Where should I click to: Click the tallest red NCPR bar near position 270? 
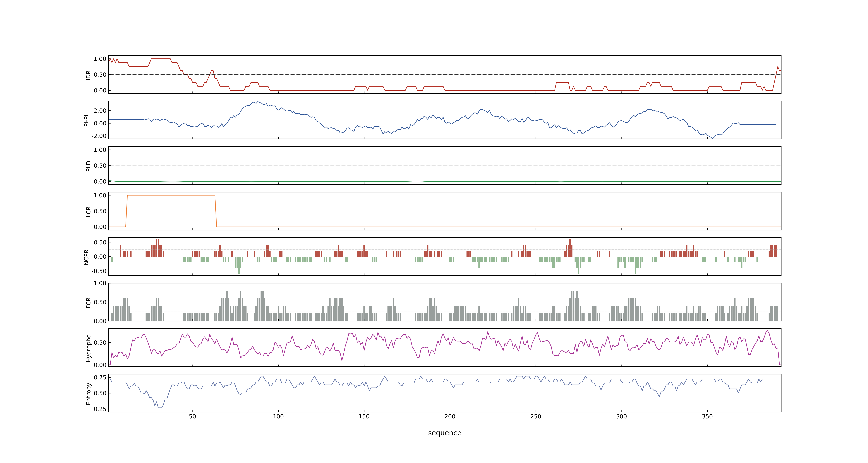coord(570,248)
